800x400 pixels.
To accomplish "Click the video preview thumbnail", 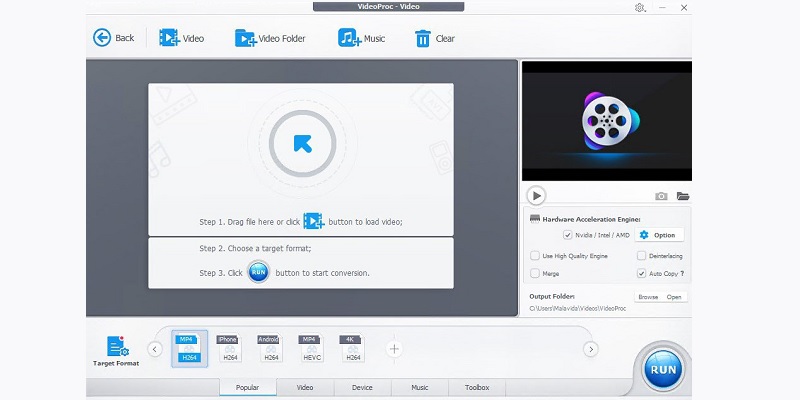I will click(607, 121).
